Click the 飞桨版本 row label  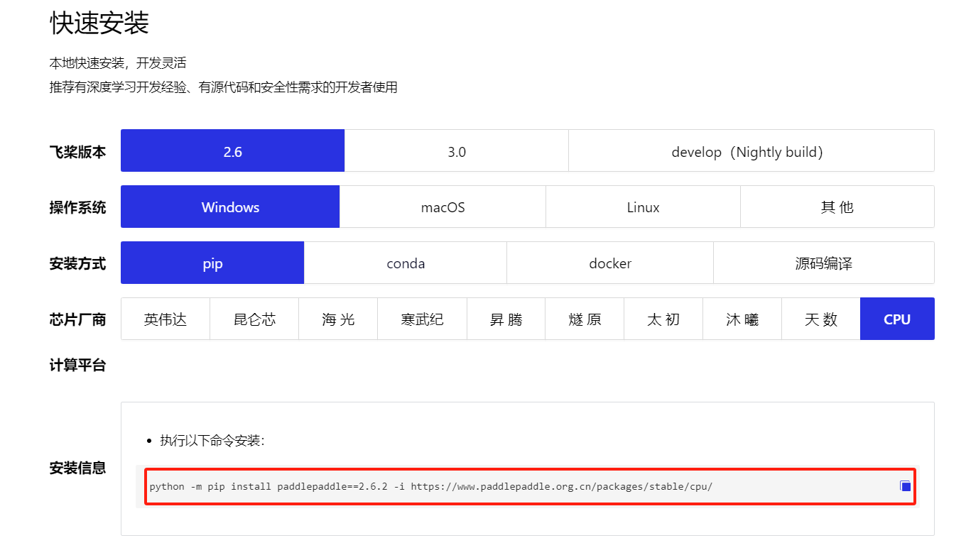coord(77,151)
